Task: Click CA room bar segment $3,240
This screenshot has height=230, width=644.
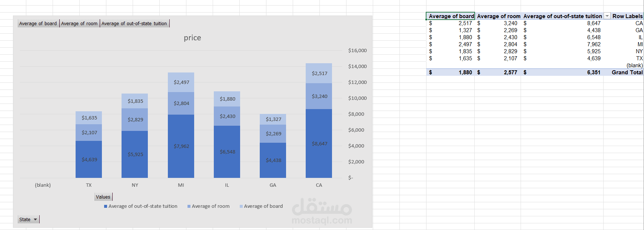Action: click(319, 96)
